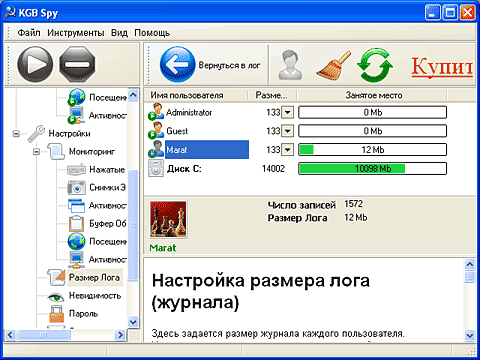Select the Снимки camera icon
Image resolution: width=480 pixels, height=360 pixels.
(77, 188)
